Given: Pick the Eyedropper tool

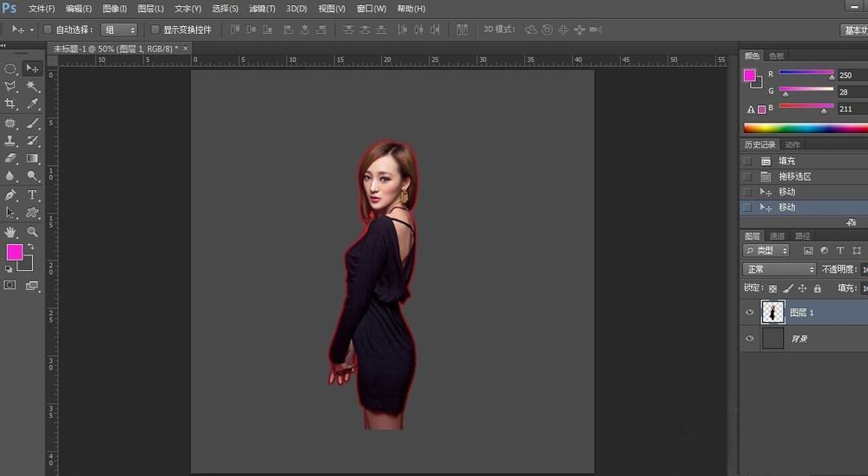Looking at the screenshot, I should (33, 104).
